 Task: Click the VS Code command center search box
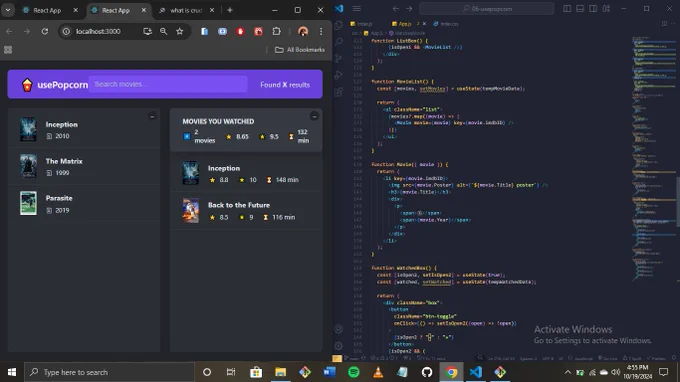487,8
